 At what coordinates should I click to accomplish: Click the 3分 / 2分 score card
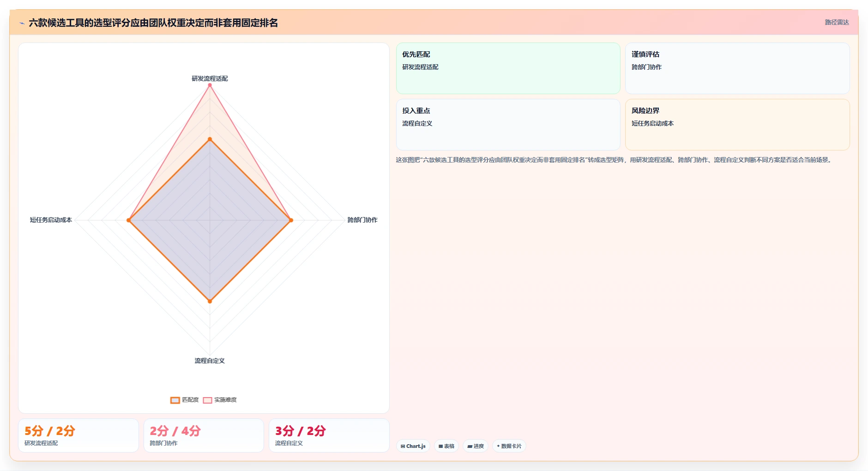329,435
